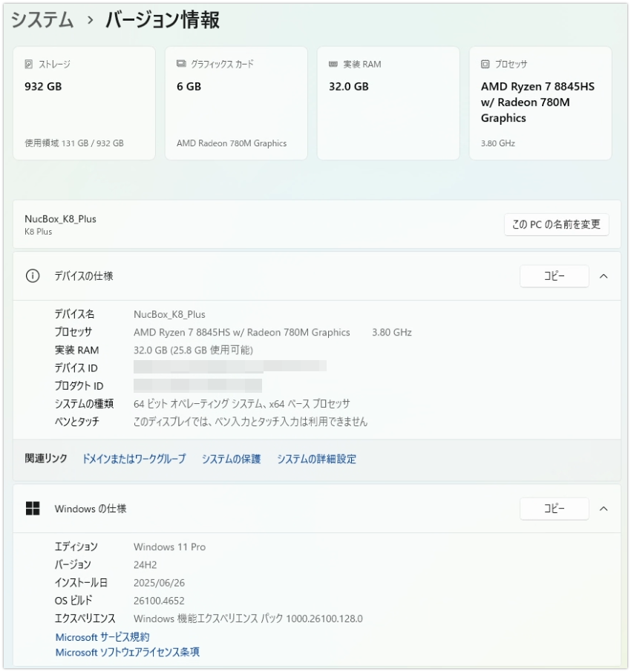
Task: Select the 実装 RAM 32.0 GB card
Action: coord(388,103)
